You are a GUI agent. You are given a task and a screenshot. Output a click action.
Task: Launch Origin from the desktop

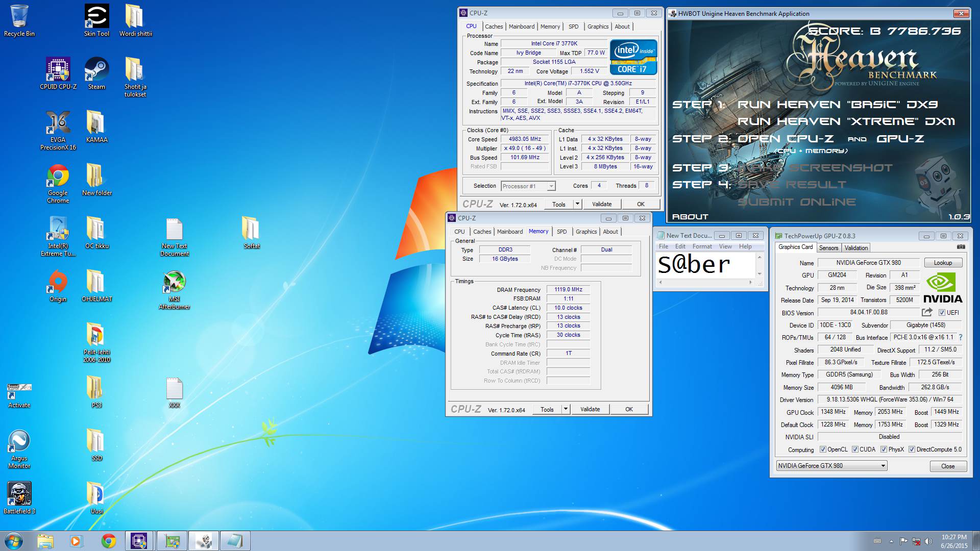pyautogui.click(x=58, y=286)
